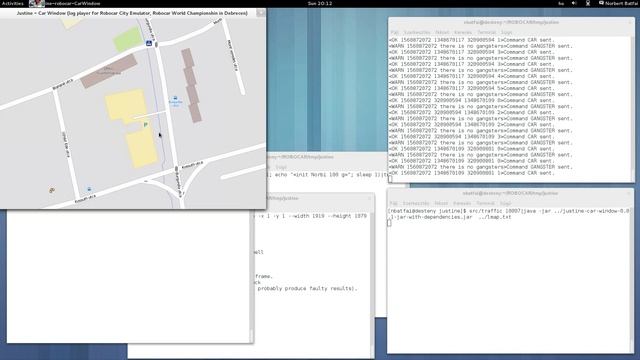Click the Kossuth utca label near the bottom edge

[85, 199]
